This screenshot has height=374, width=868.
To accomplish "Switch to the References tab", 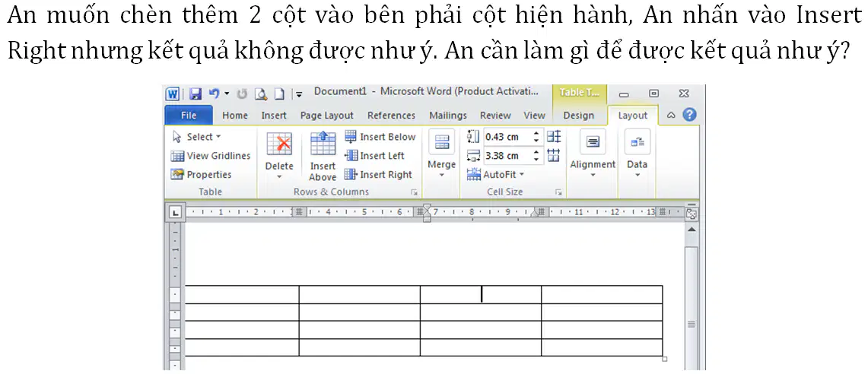I will (x=391, y=115).
